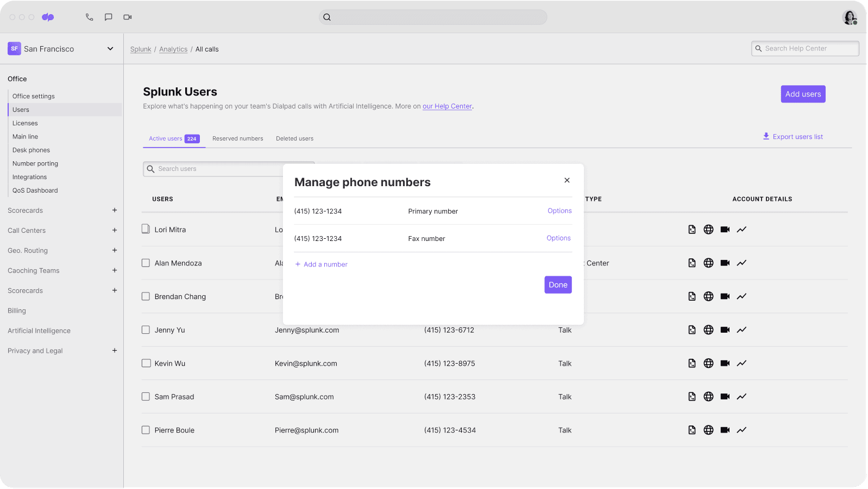868x489 pixels.
Task: Tick Brendan Chang's checkbox
Action: 146,296
